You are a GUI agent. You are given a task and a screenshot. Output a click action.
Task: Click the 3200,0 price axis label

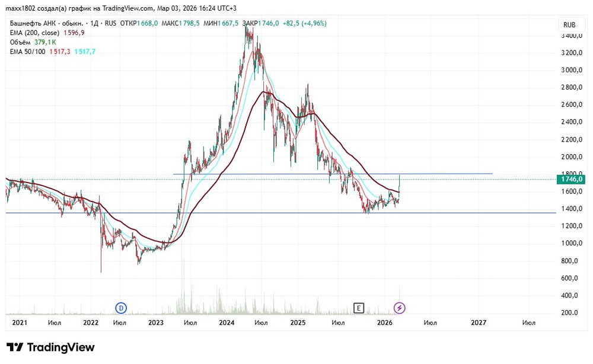(x=572, y=53)
